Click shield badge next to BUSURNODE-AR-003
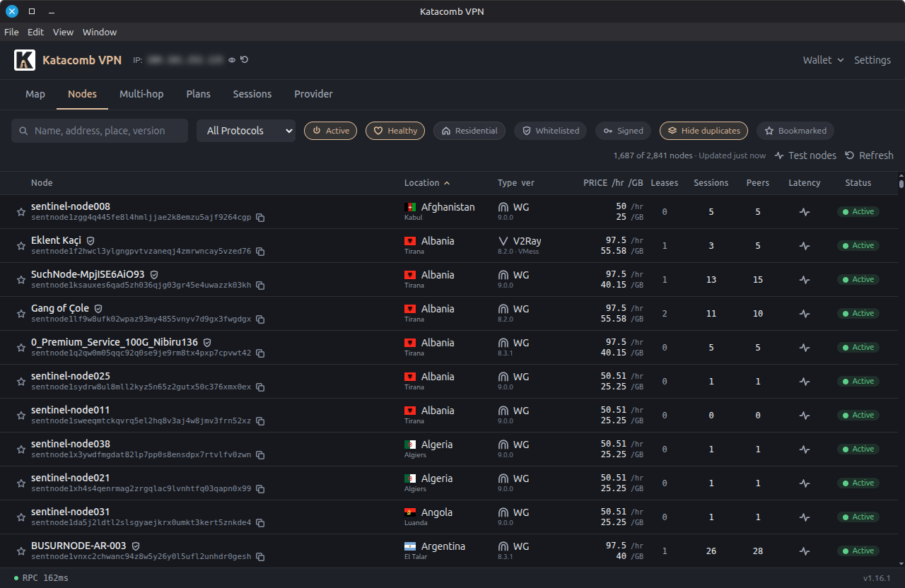The image size is (905, 588). (x=136, y=546)
